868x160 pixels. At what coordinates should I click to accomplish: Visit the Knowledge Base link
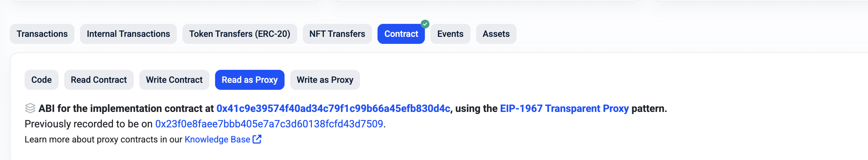[217, 140]
